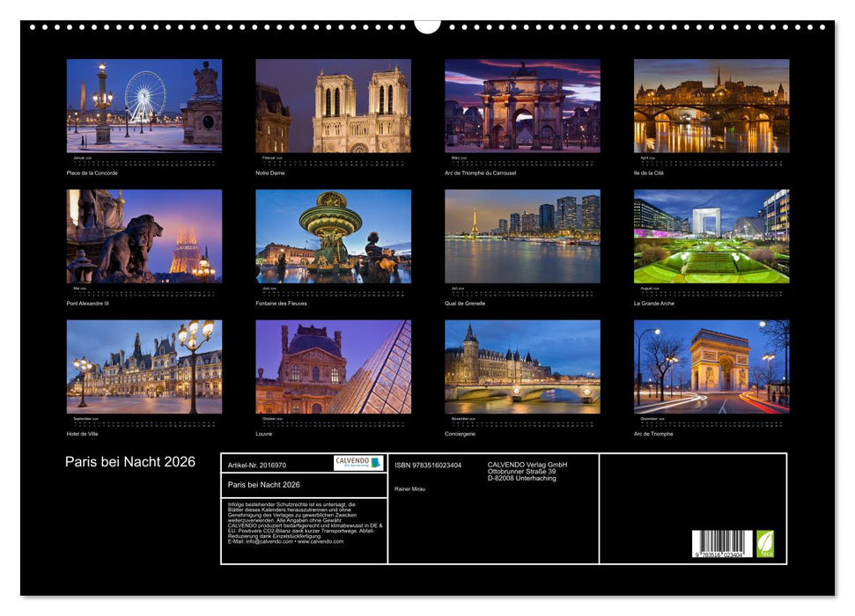Select the Hotel de Ville caption
Viewport: 855px width, 616px height.
pyautogui.click(x=84, y=433)
